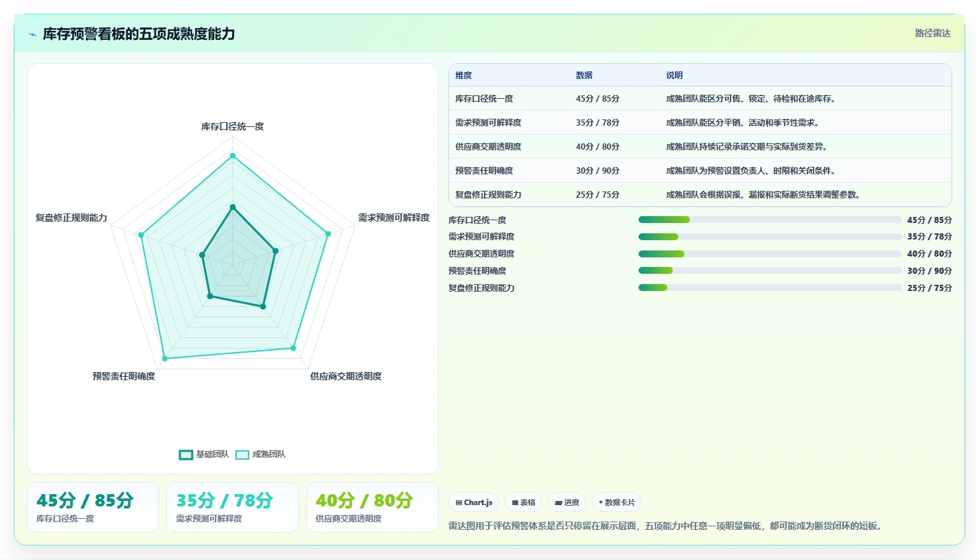The height and width of the screenshot is (560, 979).
Task: Toggle the 成熟团队 legend series
Action: pyautogui.click(x=260, y=454)
